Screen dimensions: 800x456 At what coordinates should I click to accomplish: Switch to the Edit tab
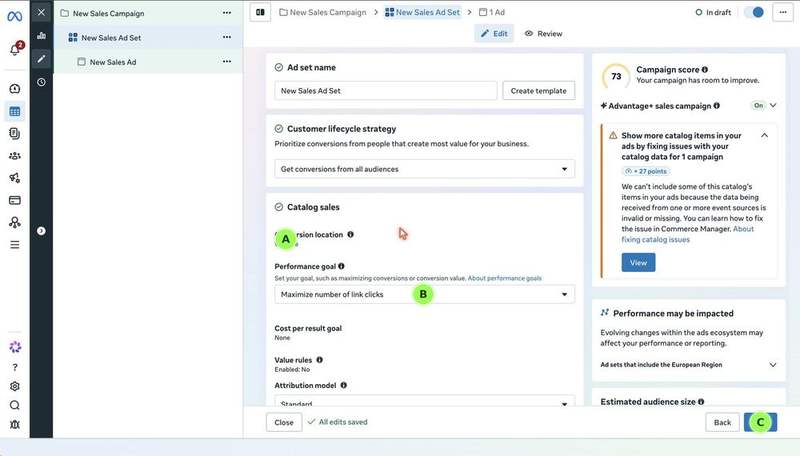click(x=494, y=34)
